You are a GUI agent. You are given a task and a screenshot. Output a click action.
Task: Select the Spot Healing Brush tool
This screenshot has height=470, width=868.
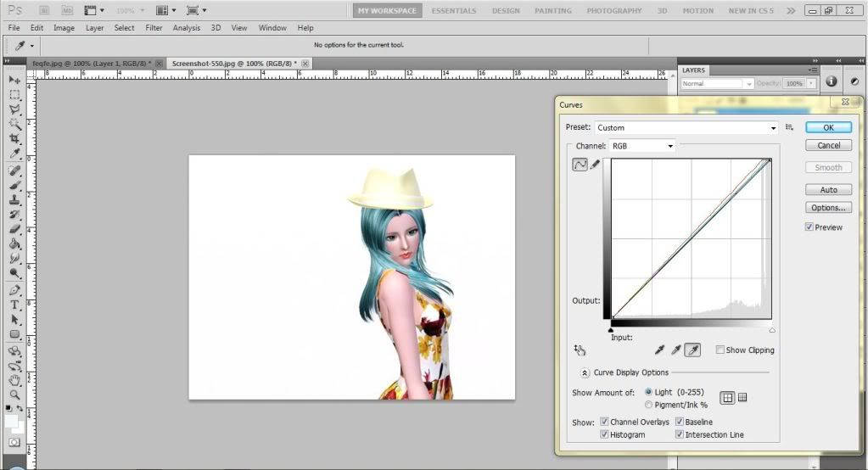tap(14, 171)
